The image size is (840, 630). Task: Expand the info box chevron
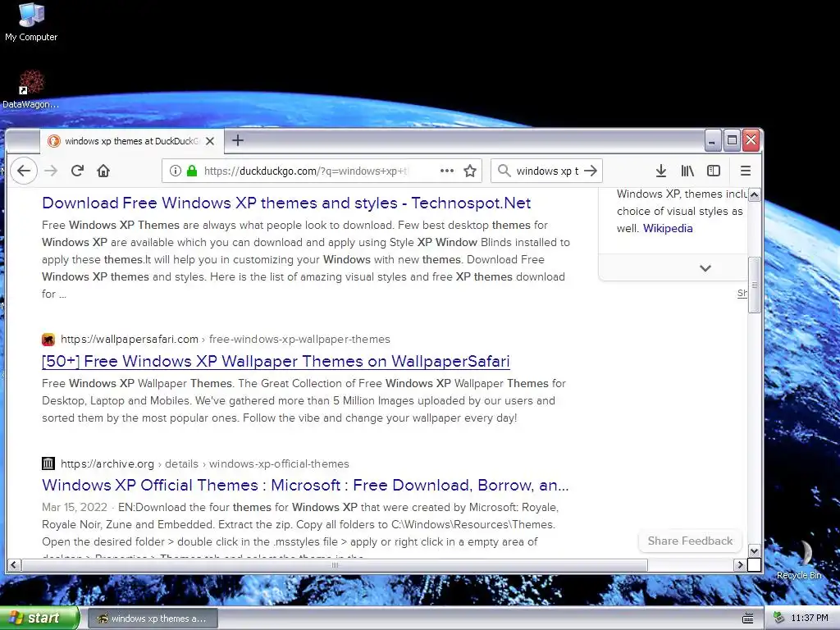[x=705, y=268]
